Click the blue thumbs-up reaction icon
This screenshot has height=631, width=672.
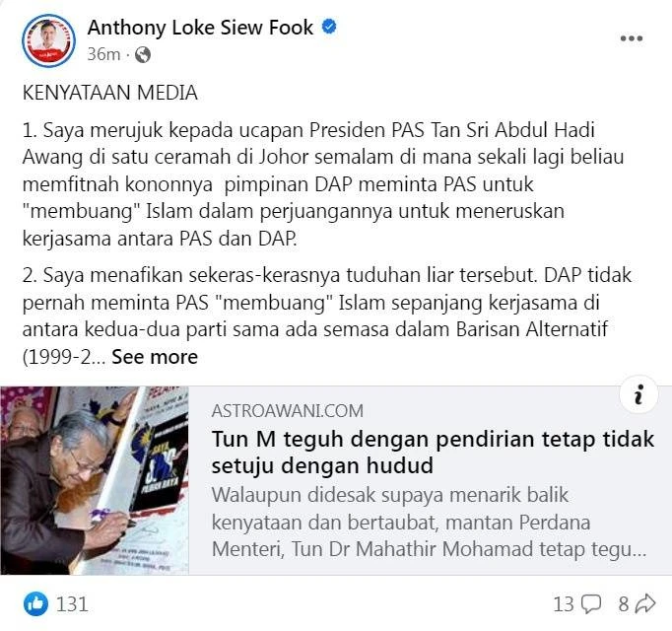pyautogui.click(x=35, y=603)
